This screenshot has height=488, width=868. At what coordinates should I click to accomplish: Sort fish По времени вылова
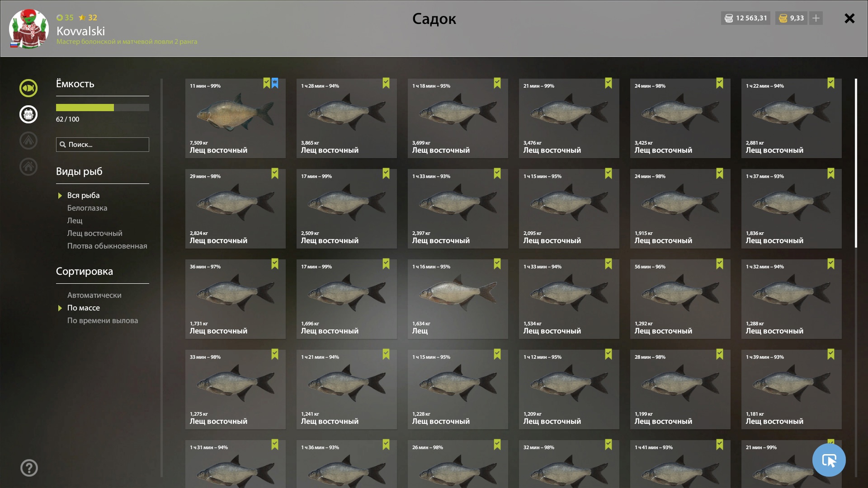coord(103,320)
